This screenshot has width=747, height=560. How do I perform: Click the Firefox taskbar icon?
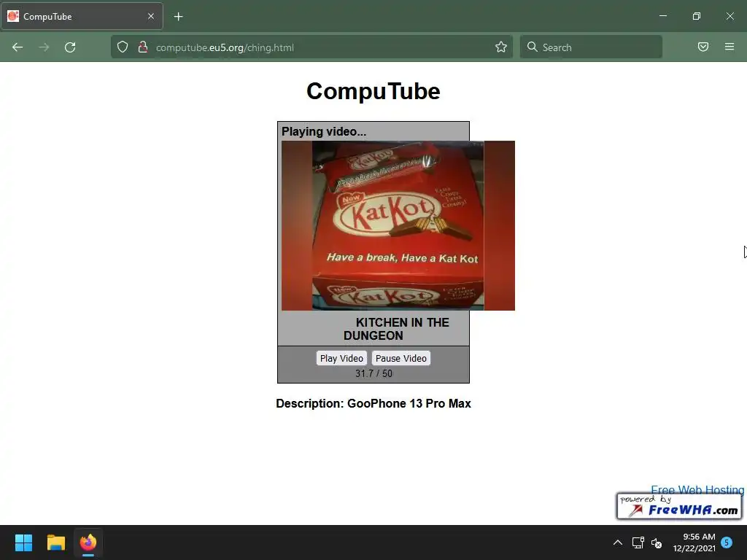pos(88,542)
